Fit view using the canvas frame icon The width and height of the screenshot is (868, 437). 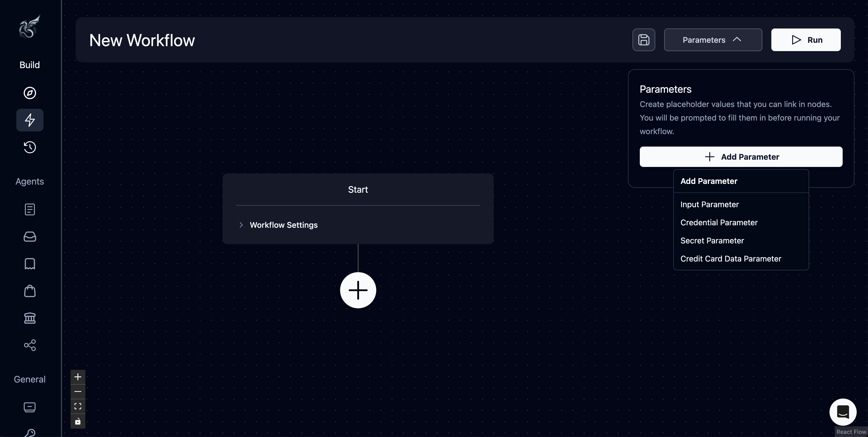tap(78, 406)
